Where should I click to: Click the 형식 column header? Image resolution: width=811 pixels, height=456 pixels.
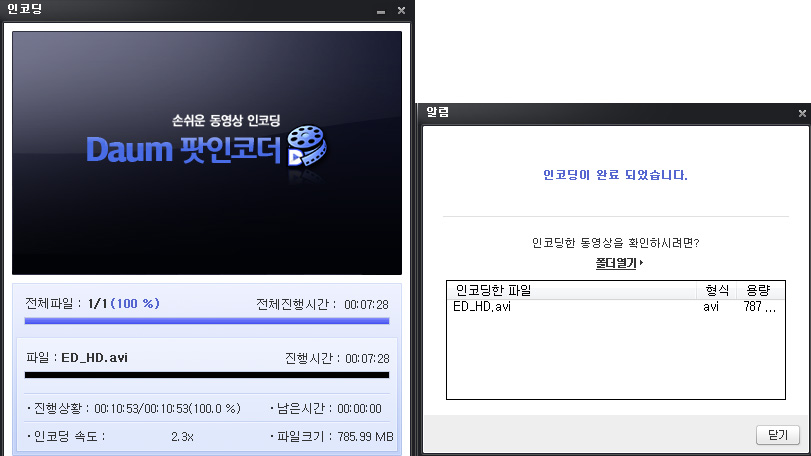click(x=717, y=291)
